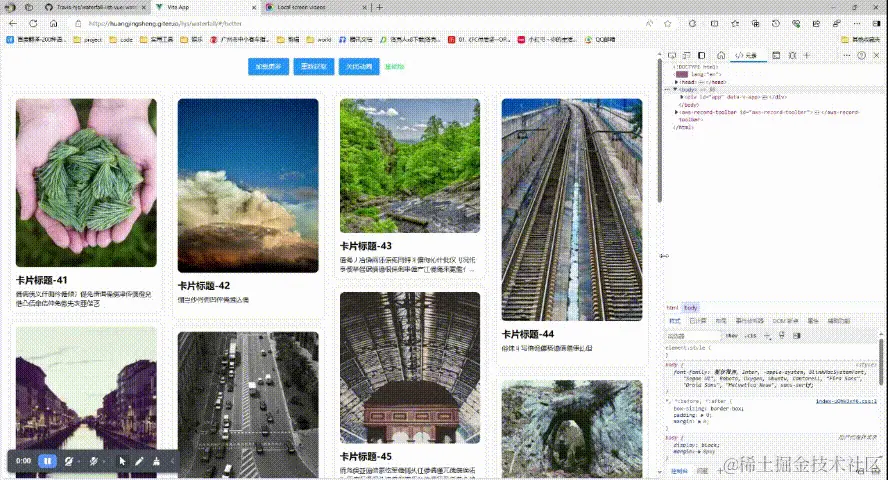The width and height of the screenshot is (888, 480).
Task: Open the DevTools welcome home icon
Action: tap(721, 55)
